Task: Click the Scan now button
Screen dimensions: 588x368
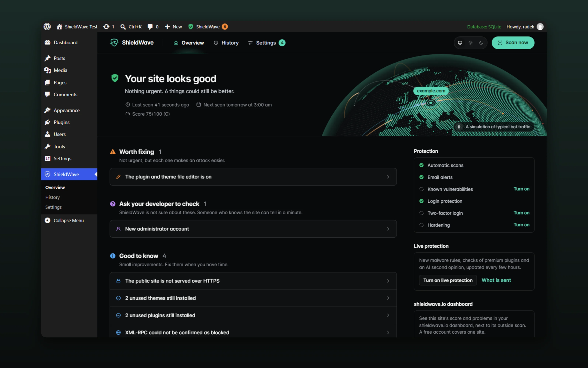Action: 513,43
